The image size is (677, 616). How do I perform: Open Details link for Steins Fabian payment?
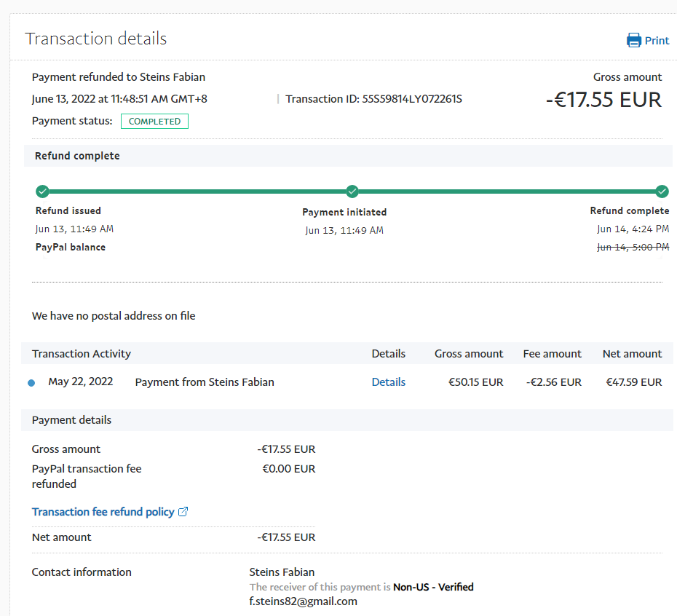point(388,382)
